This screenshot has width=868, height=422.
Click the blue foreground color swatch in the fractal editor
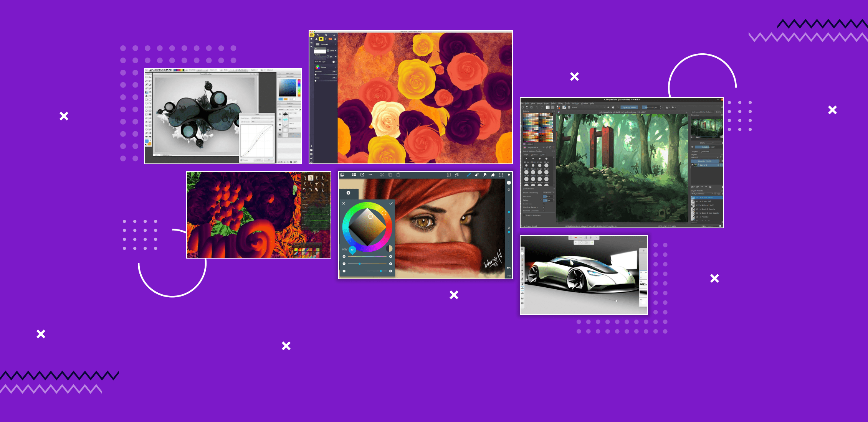tap(147, 141)
